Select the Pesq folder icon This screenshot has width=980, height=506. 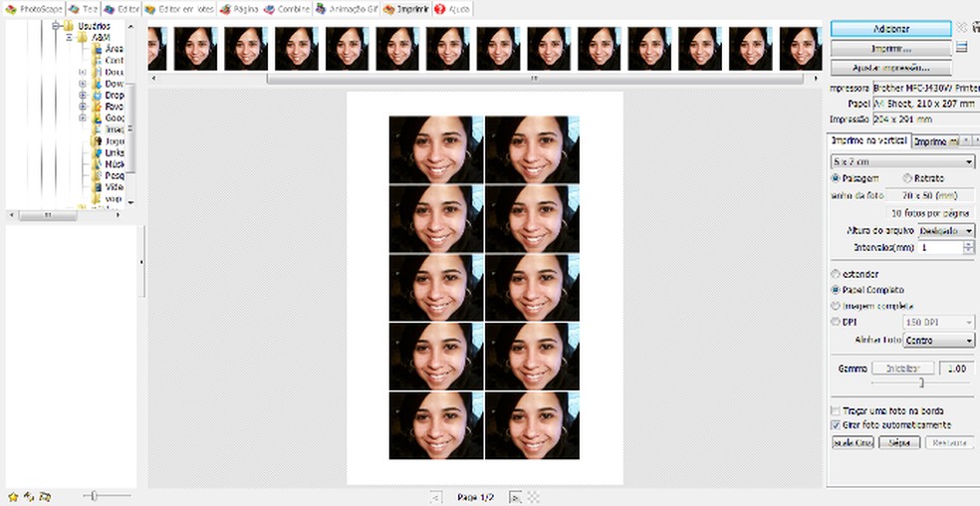(97, 175)
